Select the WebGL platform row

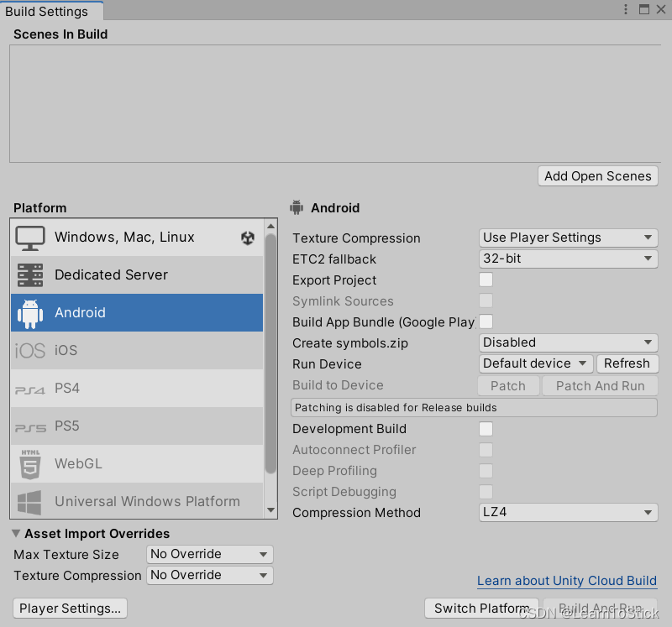[x=137, y=463]
